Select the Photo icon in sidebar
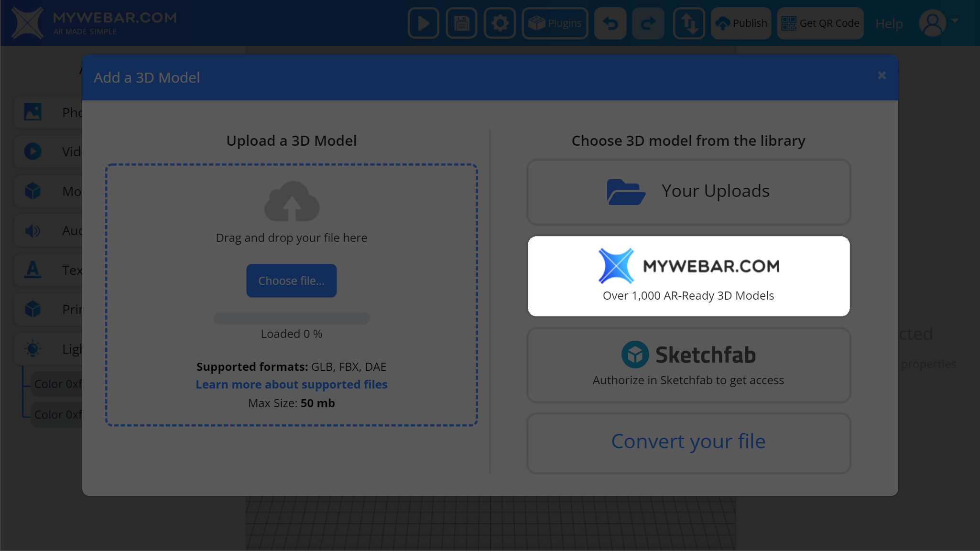 point(33,112)
